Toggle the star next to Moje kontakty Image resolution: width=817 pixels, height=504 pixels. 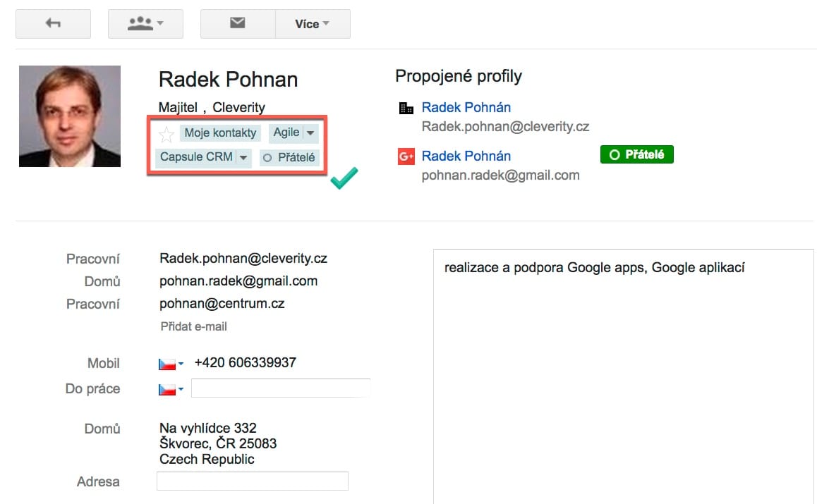(x=167, y=134)
